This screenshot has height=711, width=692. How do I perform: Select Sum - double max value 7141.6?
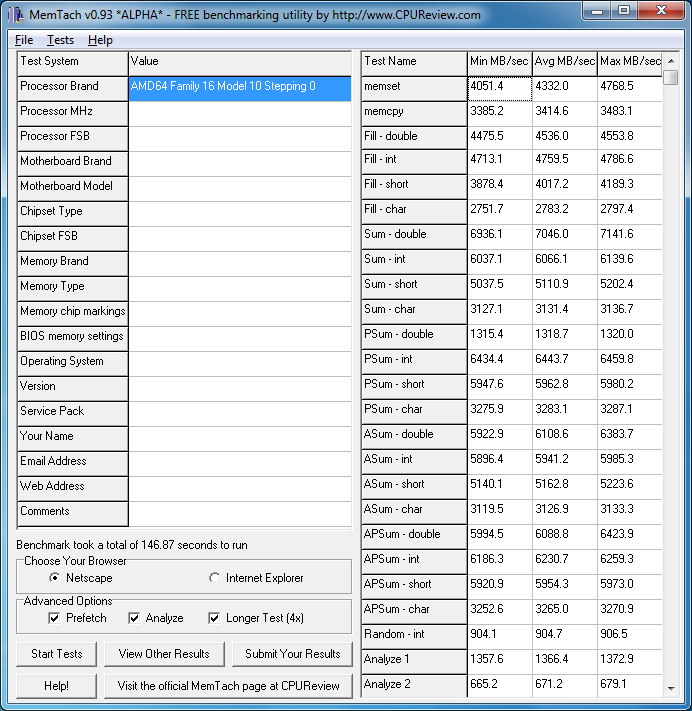630,237
